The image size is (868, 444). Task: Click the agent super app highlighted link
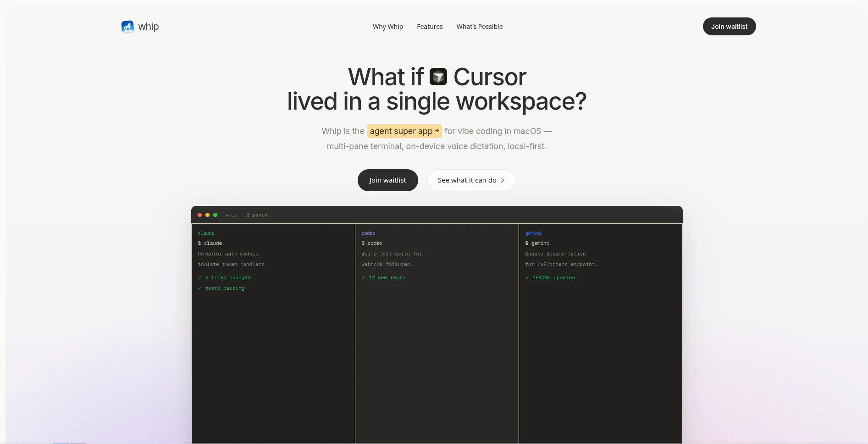[x=404, y=131]
